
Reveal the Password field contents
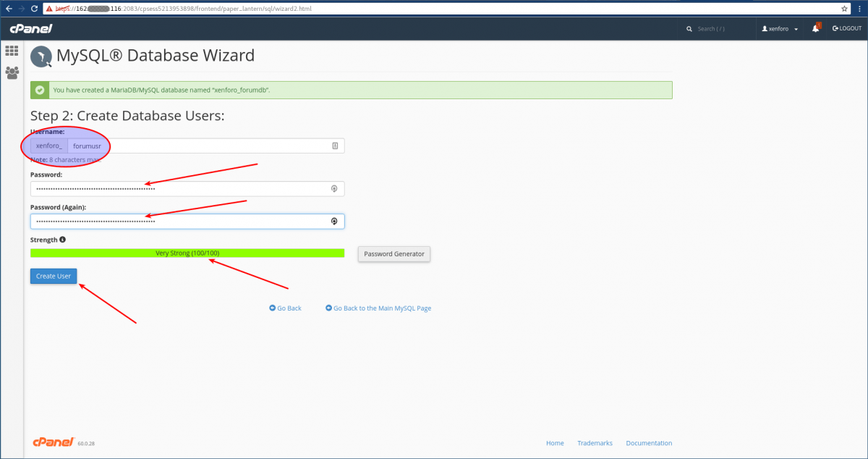click(x=334, y=188)
